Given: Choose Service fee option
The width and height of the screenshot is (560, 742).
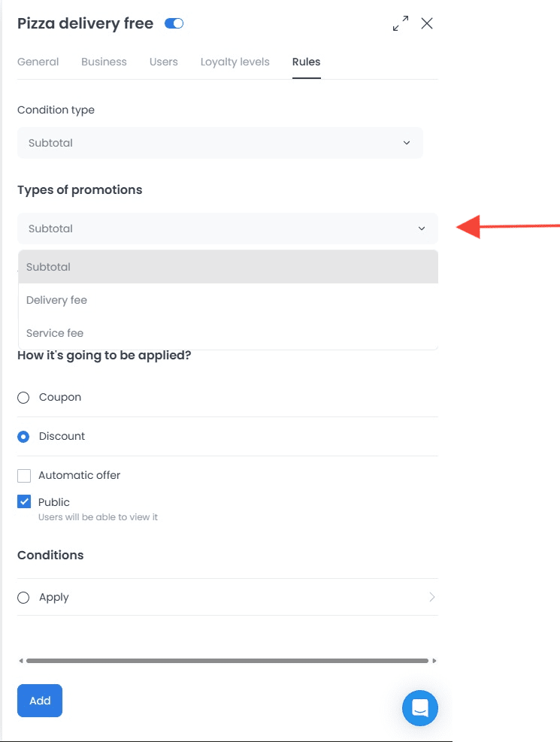Looking at the screenshot, I should 228,333.
